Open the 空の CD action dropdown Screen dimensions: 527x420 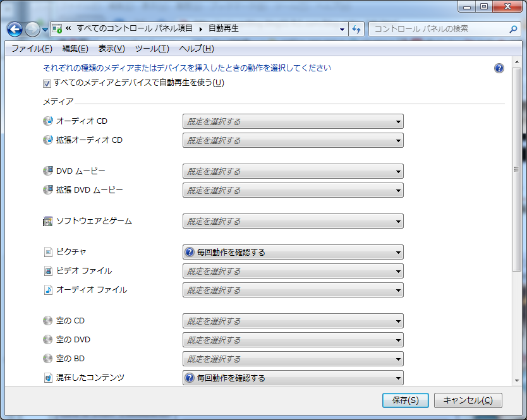point(398,321)
